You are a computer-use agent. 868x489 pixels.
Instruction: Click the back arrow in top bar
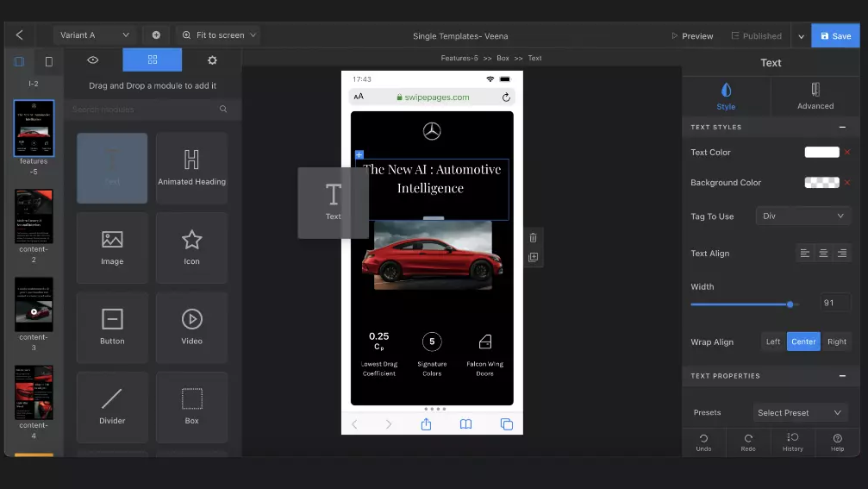click(x=19, y=35)
